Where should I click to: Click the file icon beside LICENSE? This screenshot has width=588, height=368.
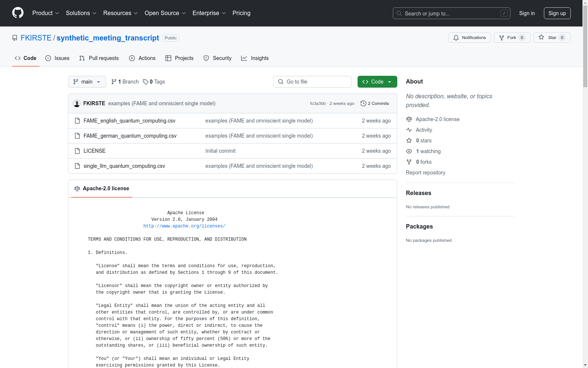77,151
